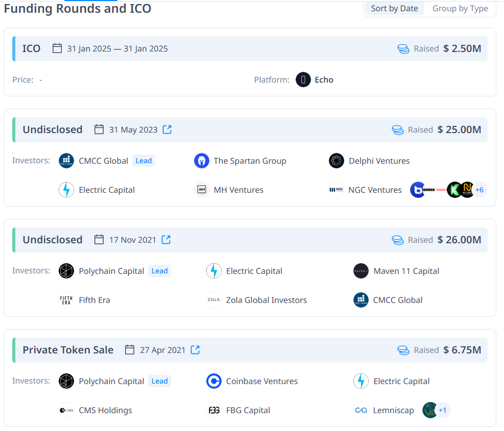Screen dimensions: 504x431
Task: Click Electric Capital logo in Nov 2021 round
Action: (x=214, y=271)
